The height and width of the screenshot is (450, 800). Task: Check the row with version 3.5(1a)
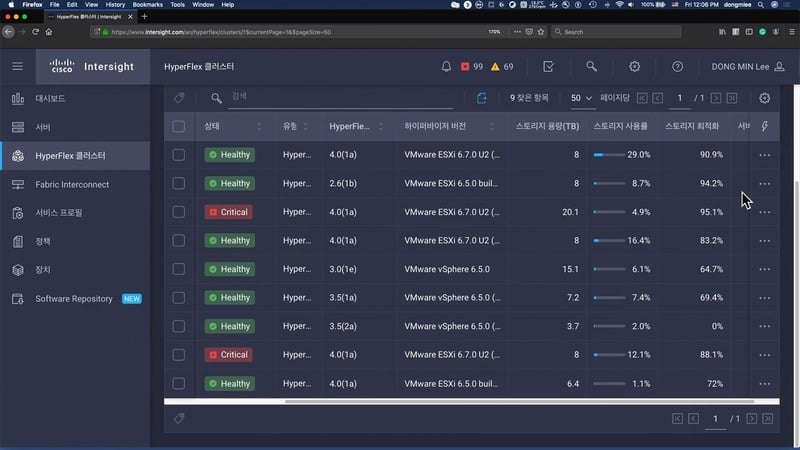179,297
